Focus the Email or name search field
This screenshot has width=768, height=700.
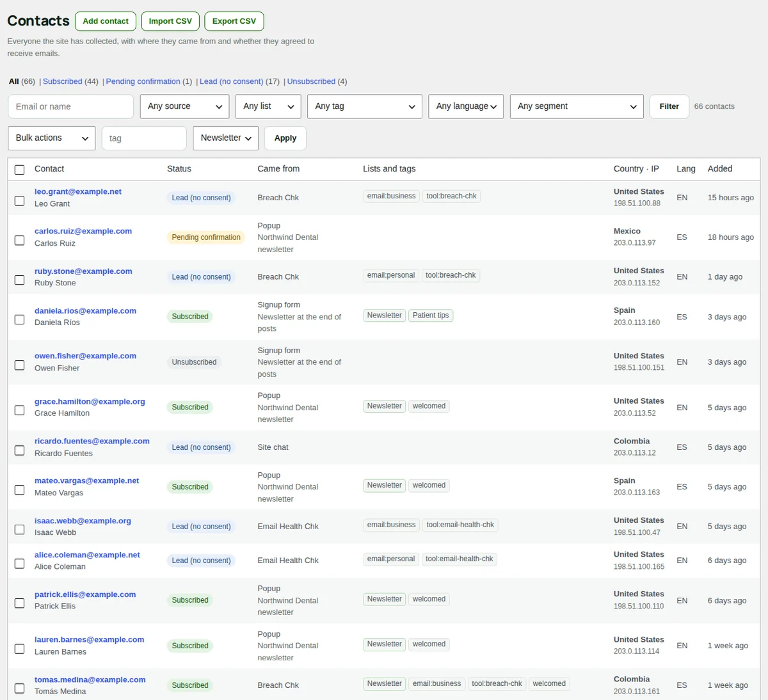pos(70,106)
